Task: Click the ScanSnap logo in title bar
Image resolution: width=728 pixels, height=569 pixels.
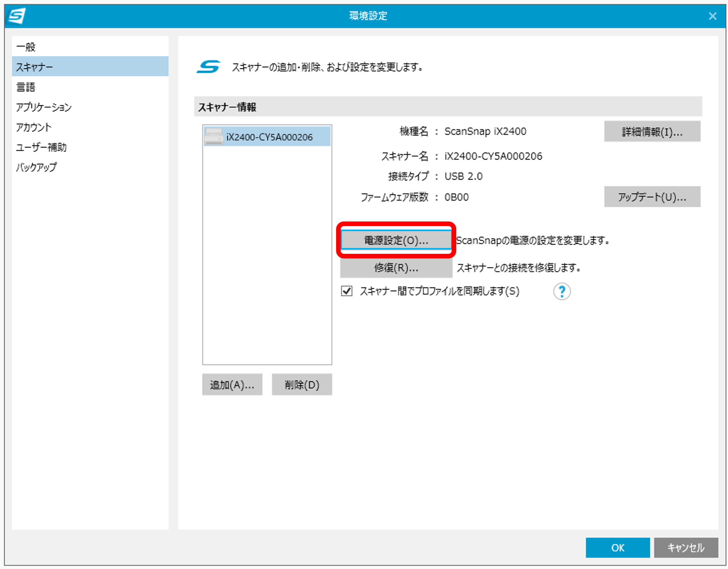Action: tap(17, 16)
